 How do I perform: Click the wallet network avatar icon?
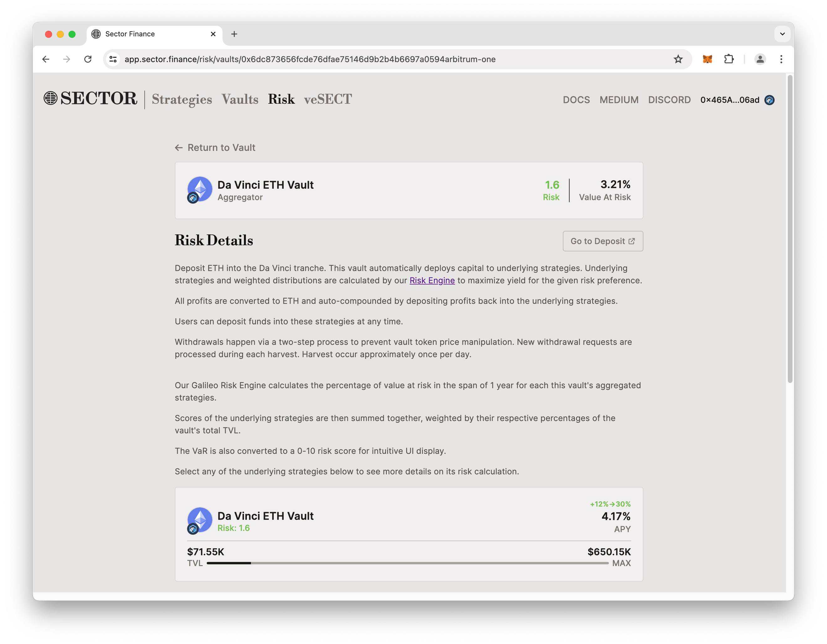[769, 100]
